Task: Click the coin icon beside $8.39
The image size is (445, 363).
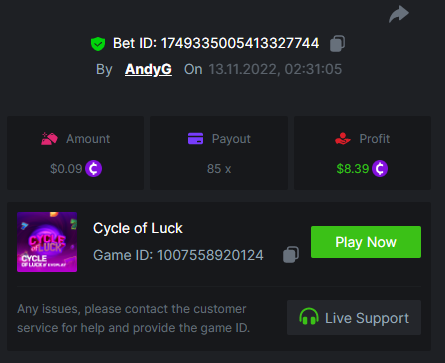Action: [380, 169]
